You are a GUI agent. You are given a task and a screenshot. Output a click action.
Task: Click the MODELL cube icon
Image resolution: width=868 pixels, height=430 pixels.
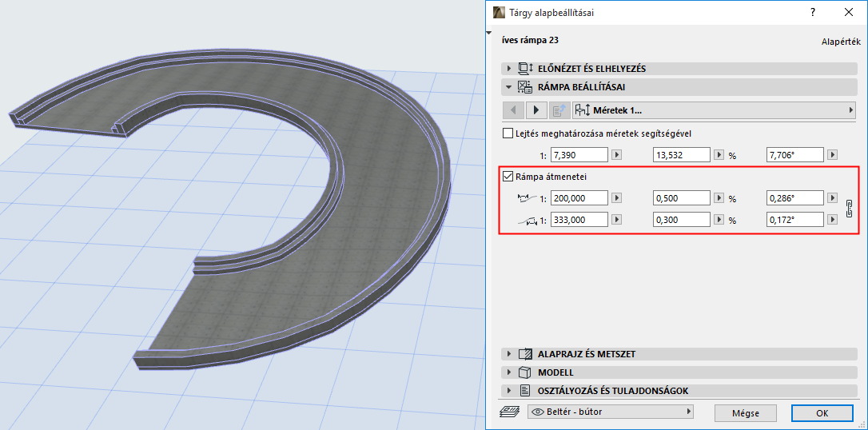525,372
